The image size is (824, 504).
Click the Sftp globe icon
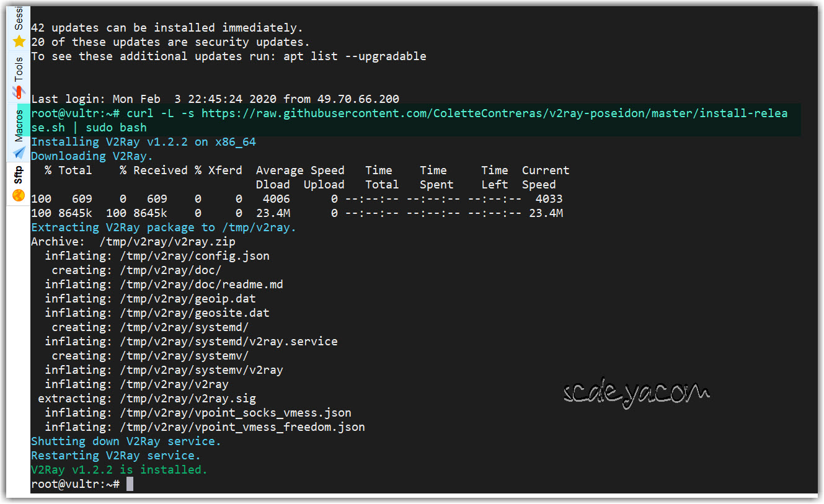[x=19, y=195]
